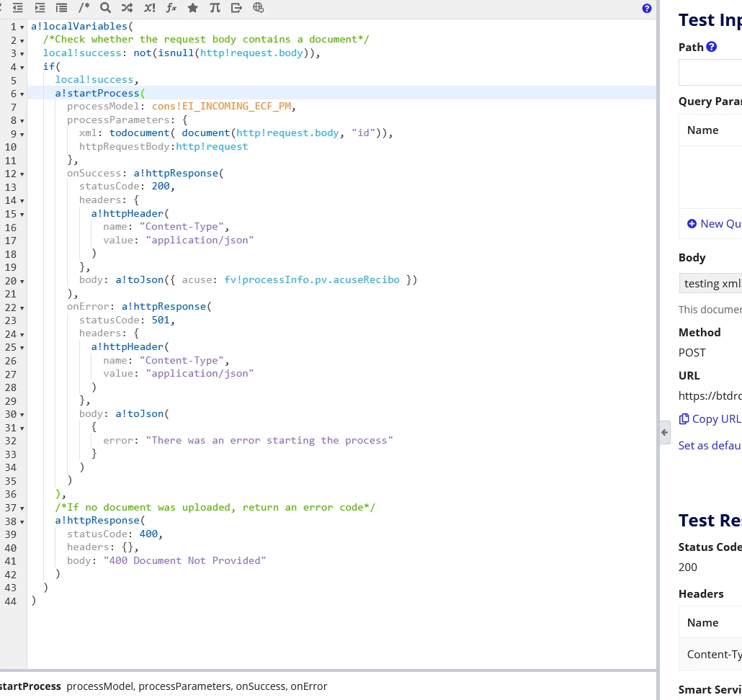
Task: Click "400 Document Not Provided" string
Action: (184, 560)
